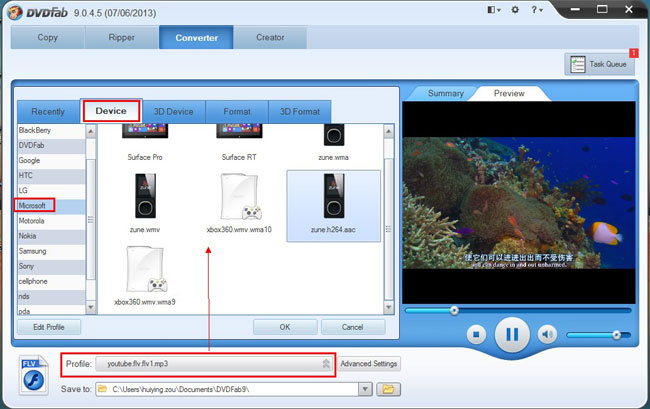Mute the preview speaker icon
650x409 pixels.
tap(547, 334)
